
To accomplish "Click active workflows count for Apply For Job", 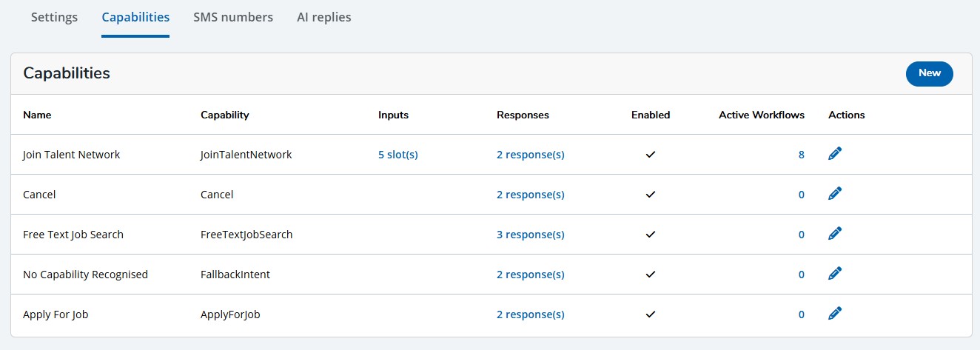I will (801, 314).
